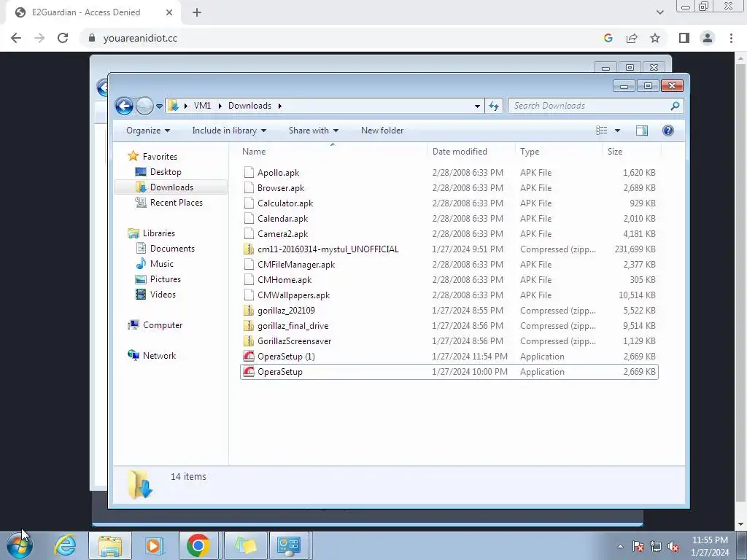Click the VM1 breadcrumb in address bar
The width and height of the screenshot is (747, 560).
pos(202,106)
